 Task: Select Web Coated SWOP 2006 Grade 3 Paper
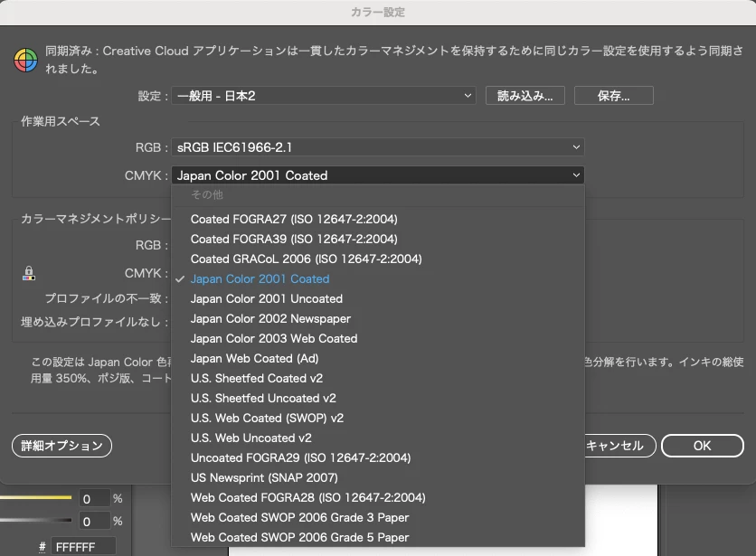pos(378,517)
